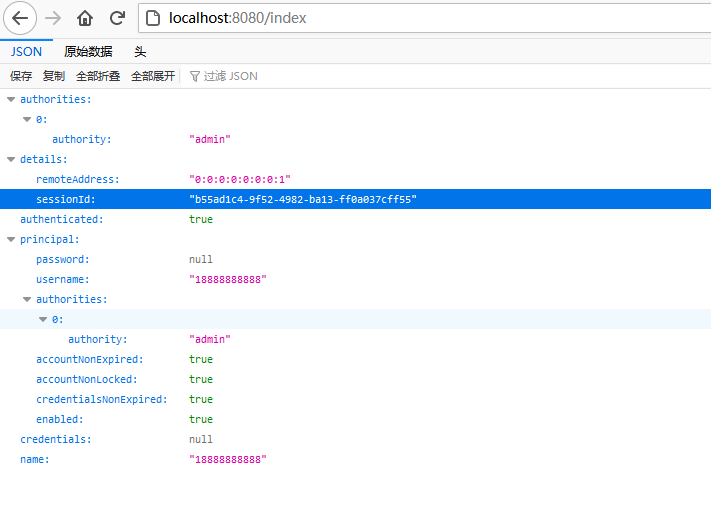Screen dimensions: 711x511
Task: Open the 头 headers tab
Action: tap(140, 51)
